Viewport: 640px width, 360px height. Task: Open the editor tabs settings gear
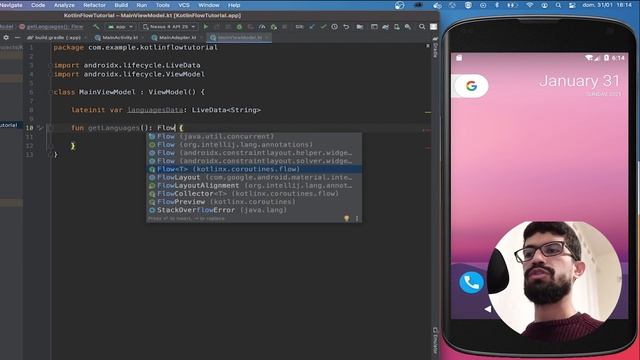[6, 37]
